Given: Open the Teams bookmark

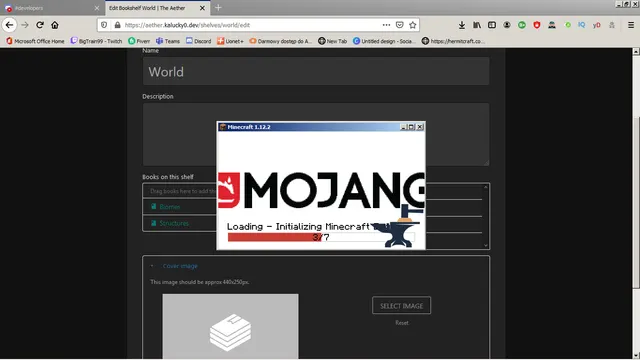Looking at the screenshot, I should point(168,41).
